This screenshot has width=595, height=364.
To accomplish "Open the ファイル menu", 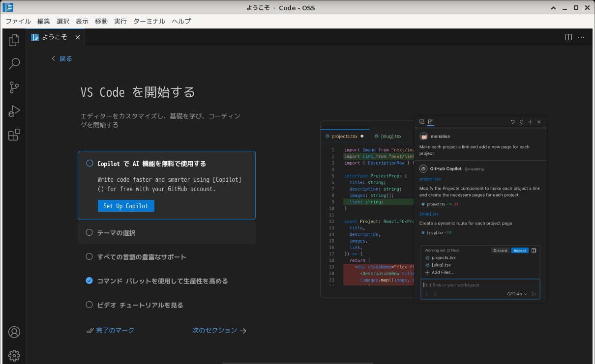I will tap(18, 21).
